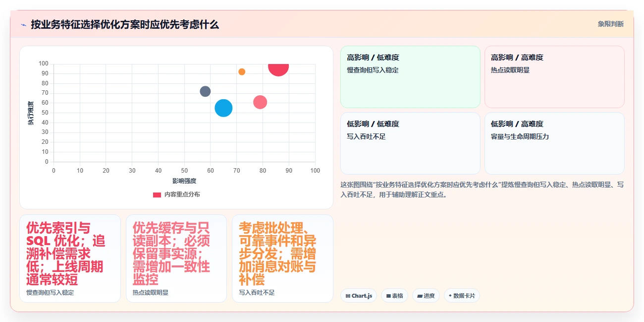The width and height of the screenshot is (644, 322).
Task: Open the 低影响 / 高难度 quadrant card
Action: click(554, 143)
